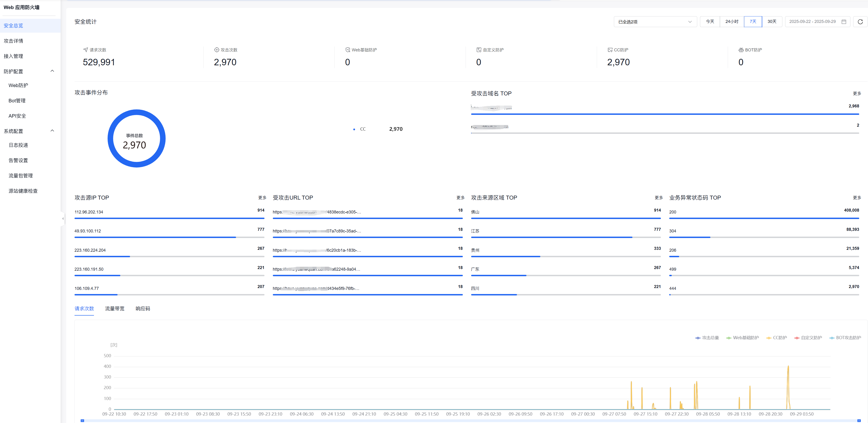The width and height of the screenshot is (868, 423).
Task: Click the donut chart 事件总数 ring
Action: pos(137,138)
